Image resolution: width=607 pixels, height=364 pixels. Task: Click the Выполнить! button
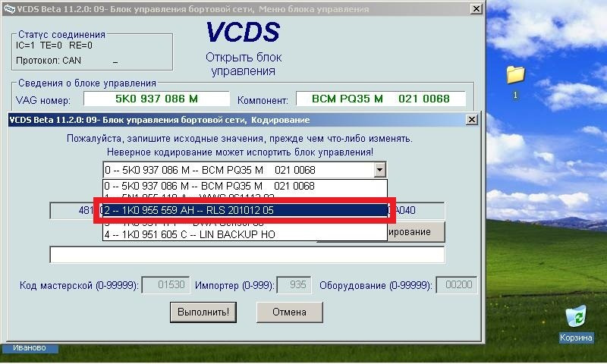click(203, 312)
